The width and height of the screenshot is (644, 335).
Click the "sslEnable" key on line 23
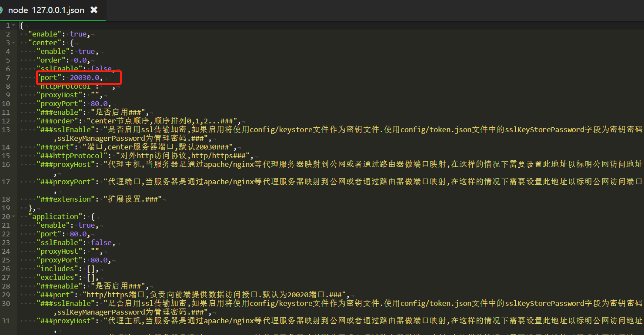[x=59, y=242]
